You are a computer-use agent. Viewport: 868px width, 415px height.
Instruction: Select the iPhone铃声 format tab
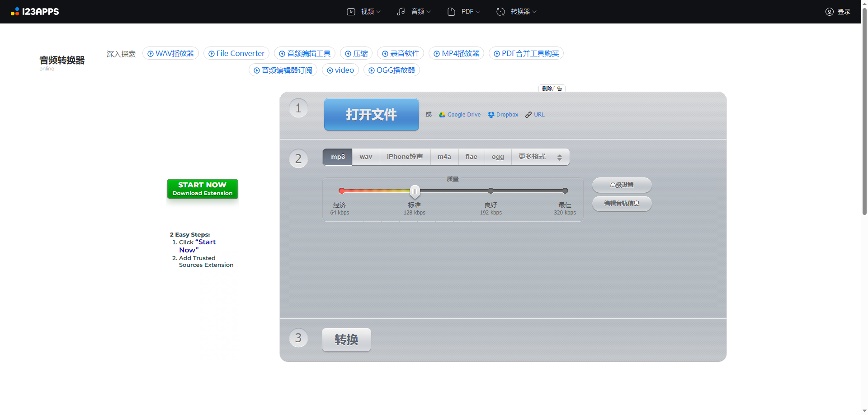pos(405,157)
